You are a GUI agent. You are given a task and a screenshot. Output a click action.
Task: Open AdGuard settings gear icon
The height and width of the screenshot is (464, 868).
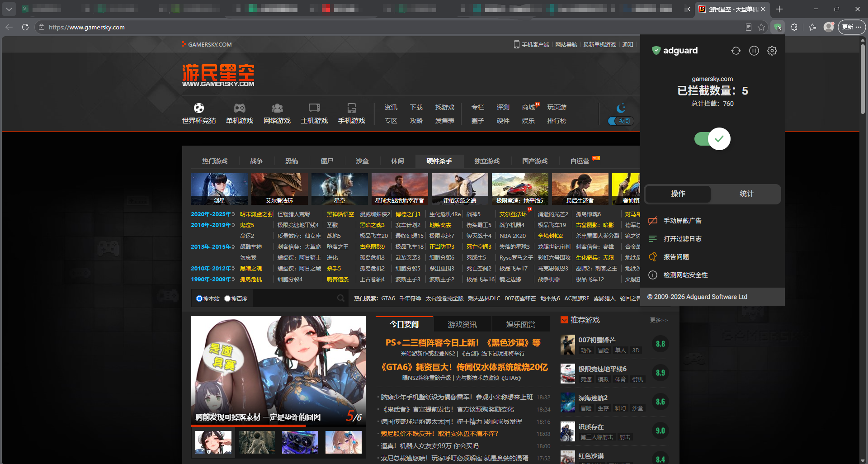pyautogui.click(x=772, y=51)
